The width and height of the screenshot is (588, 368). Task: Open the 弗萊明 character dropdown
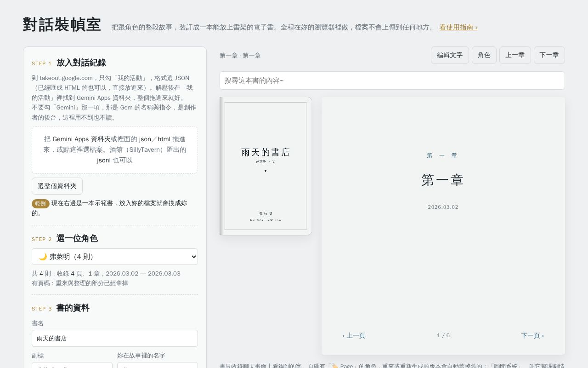(x=115, y=257)
